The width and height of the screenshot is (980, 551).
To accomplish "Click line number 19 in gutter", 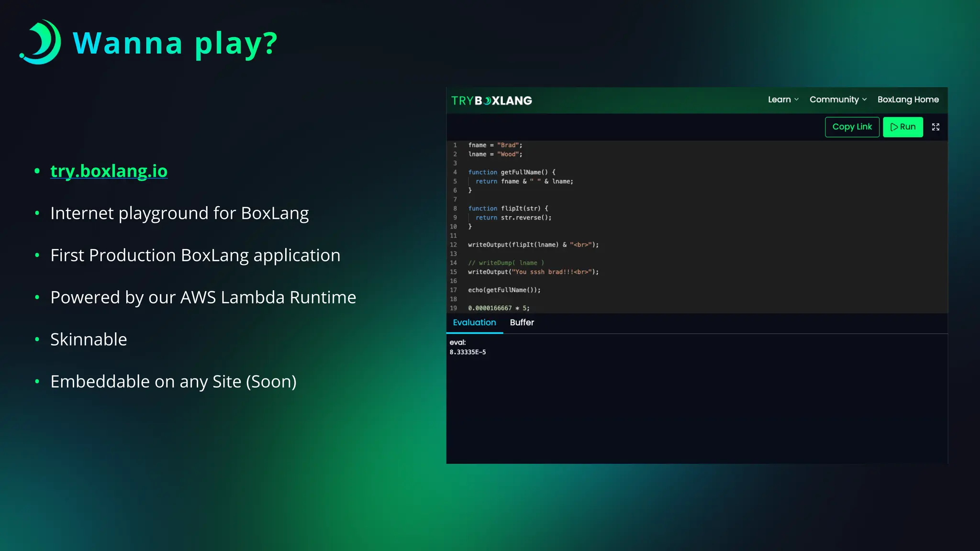I will click(x=453, y=309).
